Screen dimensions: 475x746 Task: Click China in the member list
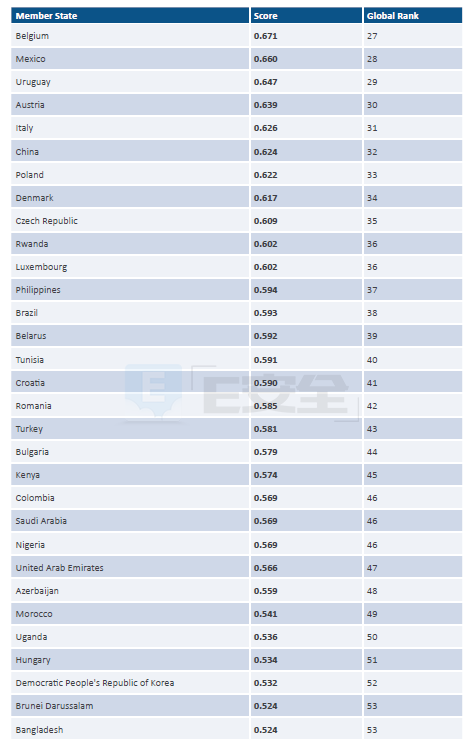(27, 152)
